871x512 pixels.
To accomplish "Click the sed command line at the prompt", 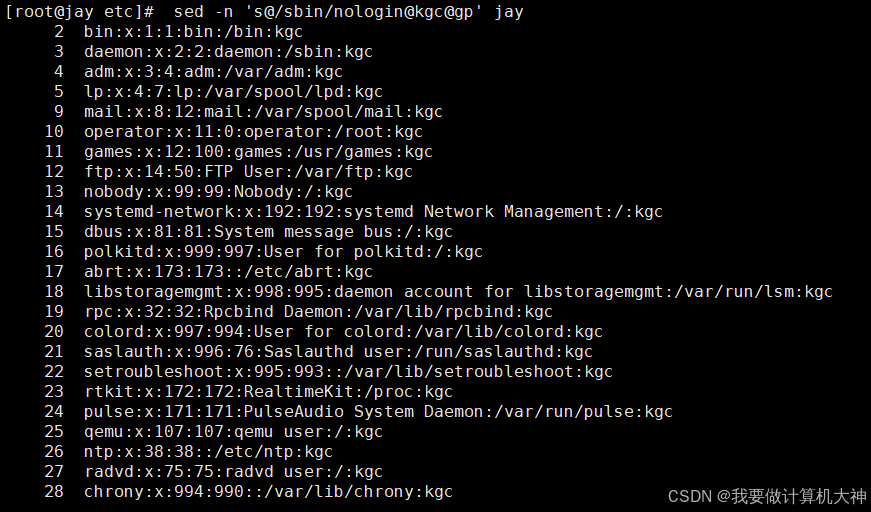I will tap(348, 12).
